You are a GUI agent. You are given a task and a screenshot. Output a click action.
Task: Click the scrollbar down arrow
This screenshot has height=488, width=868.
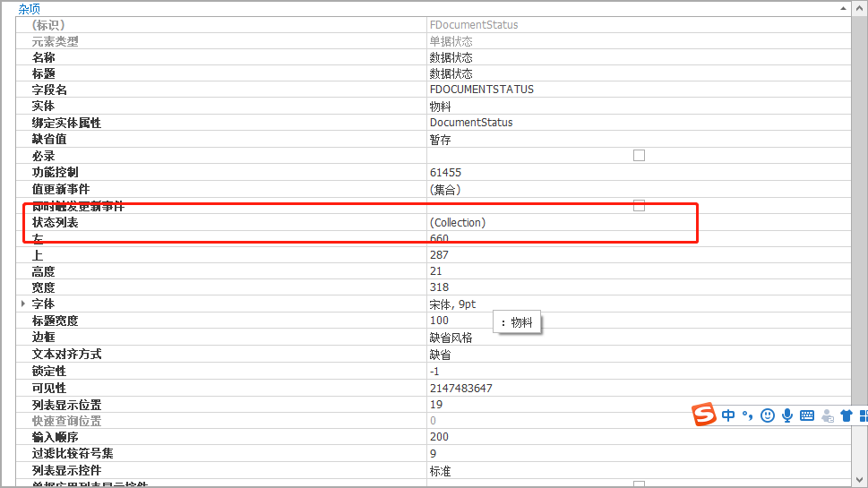click(x=860, y=480)
